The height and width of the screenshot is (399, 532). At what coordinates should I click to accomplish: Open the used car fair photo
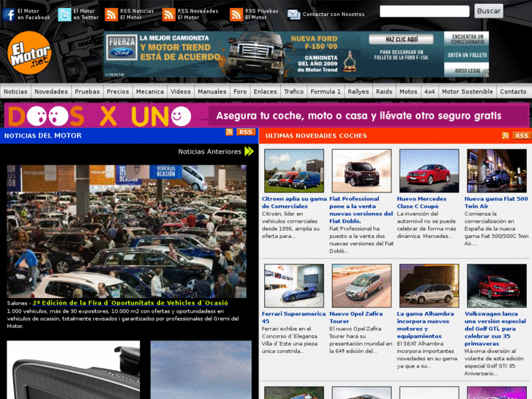tap(127, 231)
